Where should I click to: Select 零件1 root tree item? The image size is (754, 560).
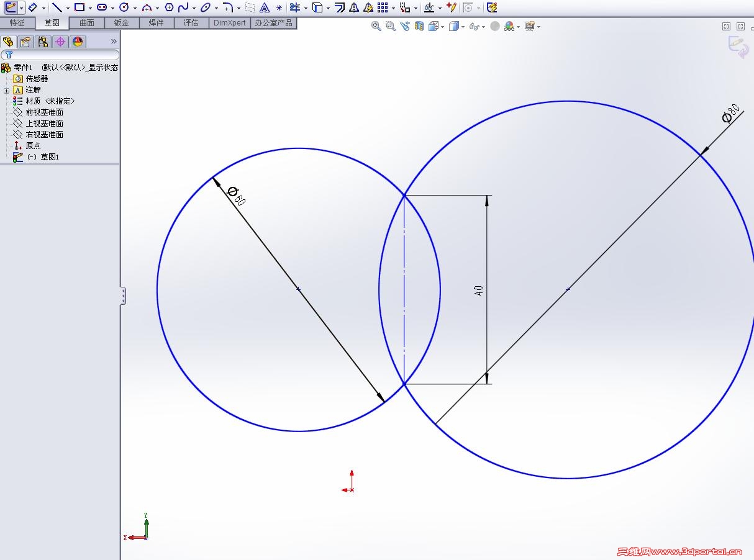point(60,68)
